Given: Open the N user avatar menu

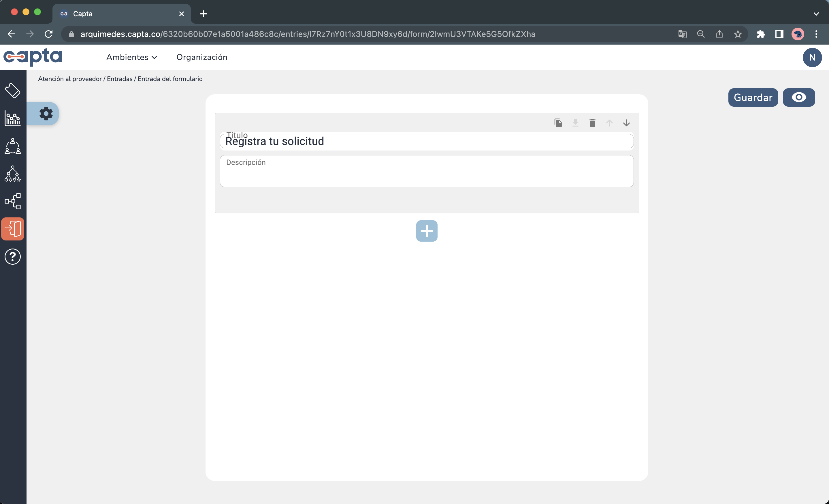Looking at the screenshot, I should pyautogui.click(x=812, y=58).
